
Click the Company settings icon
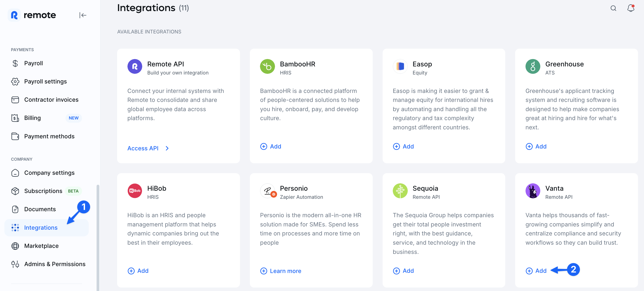click(x=15, y=173)
